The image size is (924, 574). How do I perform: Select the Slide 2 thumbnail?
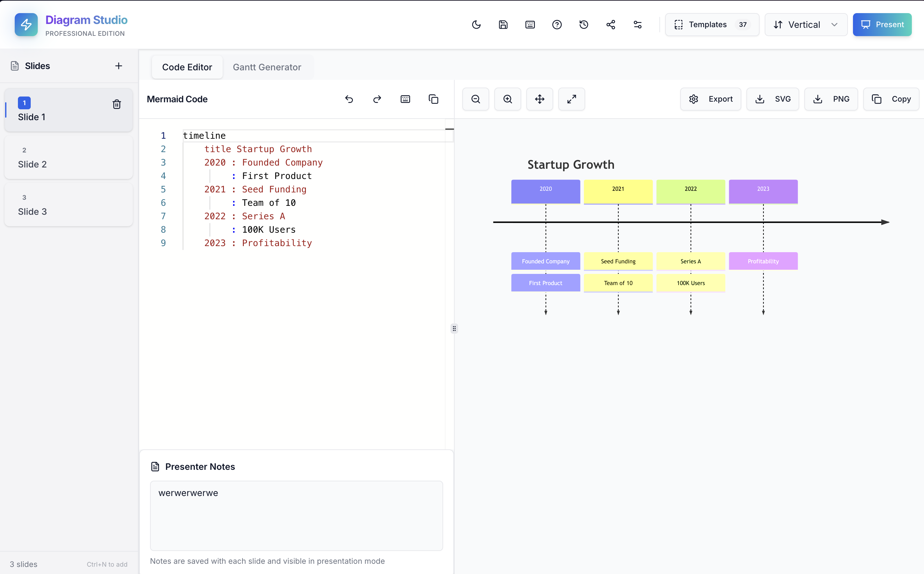(x=68, y=158)
